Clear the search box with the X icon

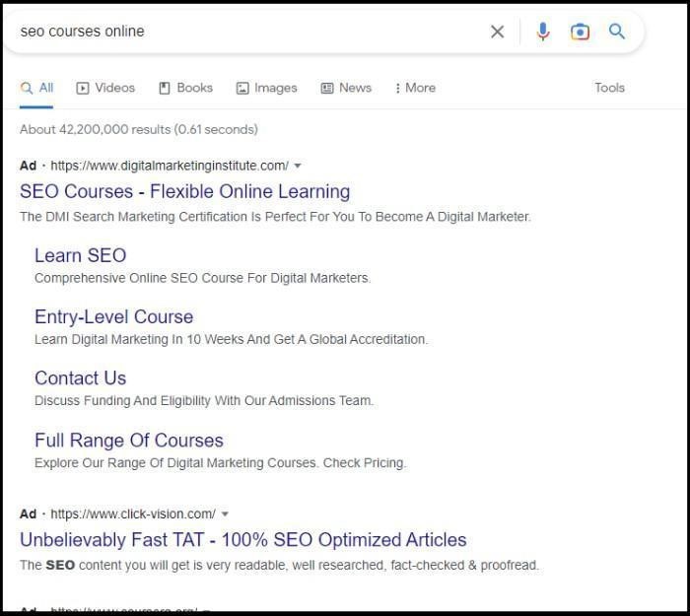(497, 32)
